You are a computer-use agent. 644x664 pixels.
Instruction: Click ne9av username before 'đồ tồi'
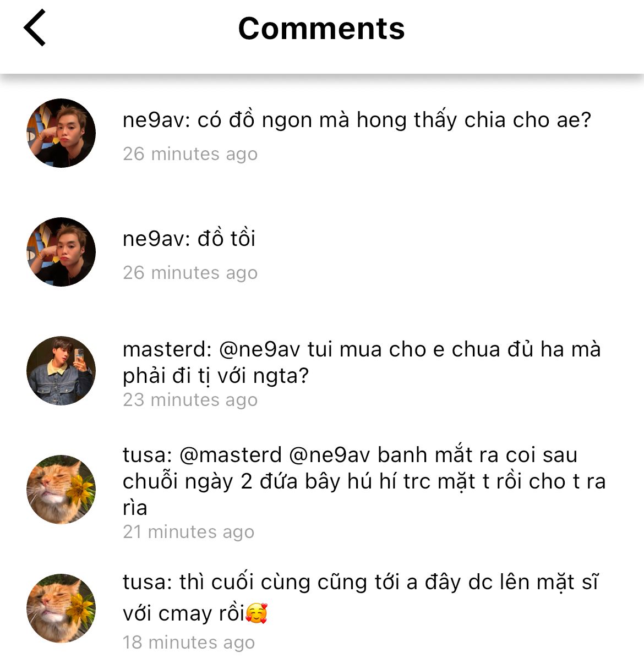point(155,239)
